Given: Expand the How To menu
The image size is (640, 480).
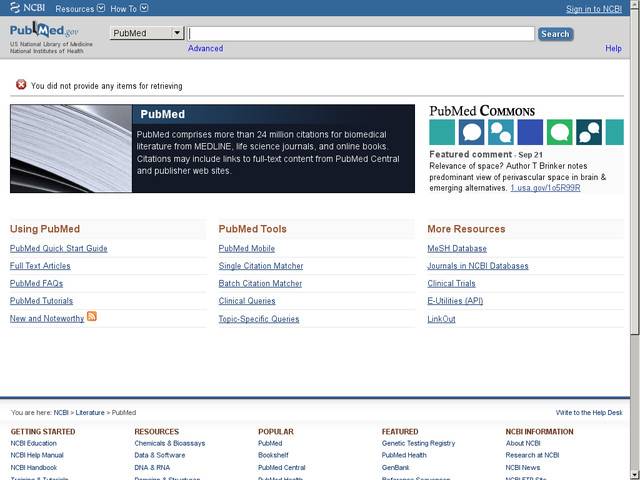Looking at the screenshot, I should 129,8.
